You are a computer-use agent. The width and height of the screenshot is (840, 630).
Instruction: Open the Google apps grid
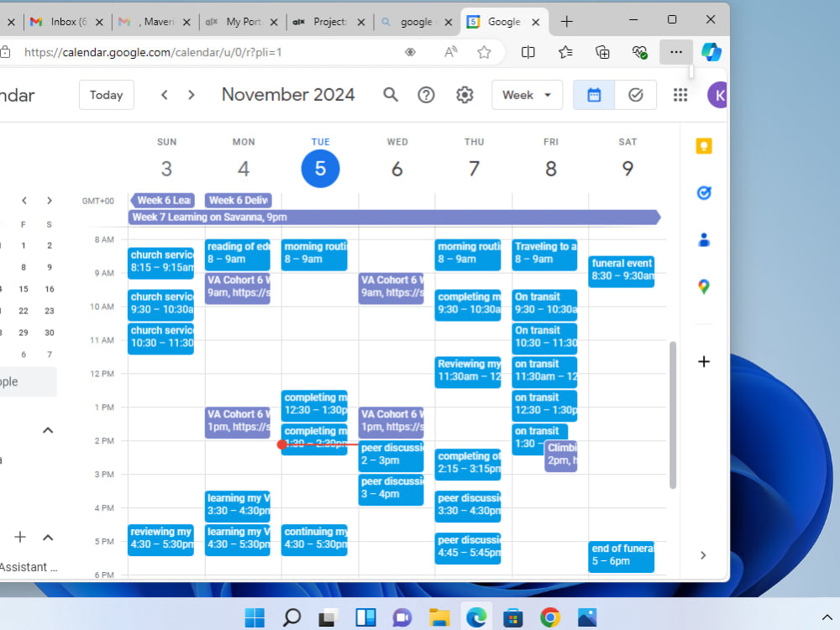[x=680, y=95]
